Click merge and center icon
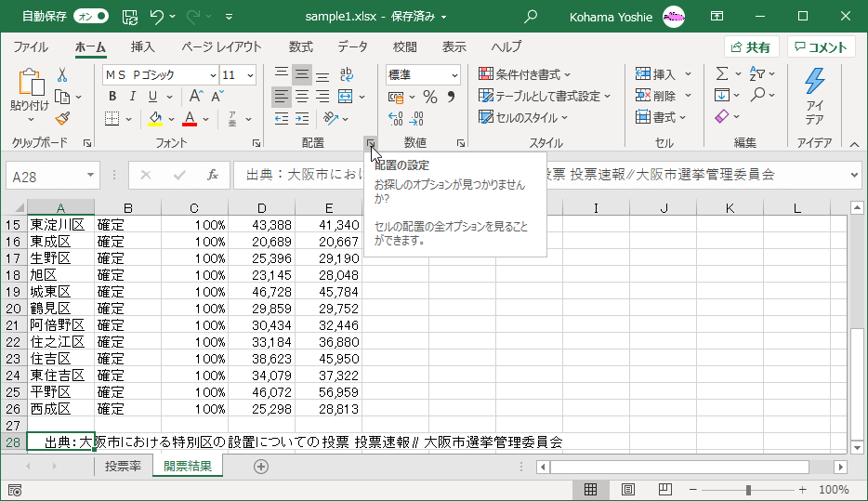Viewport: 868px width, 501px height. pos(346,97)
